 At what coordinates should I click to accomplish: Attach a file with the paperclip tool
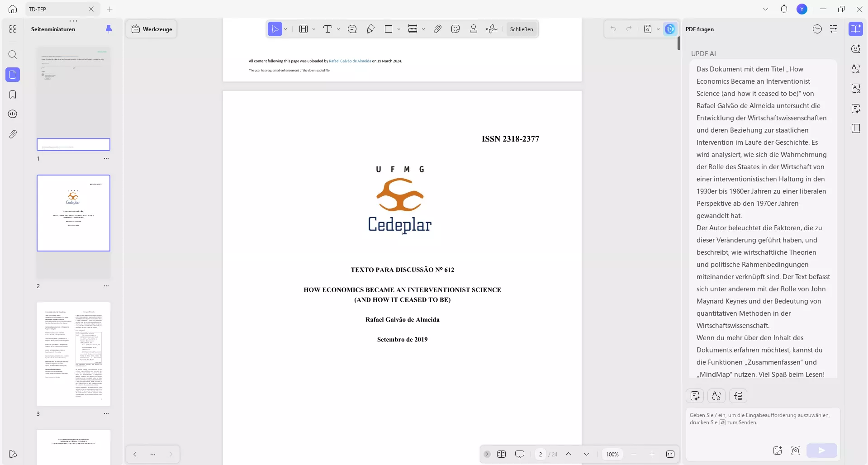tap(437, 28)
